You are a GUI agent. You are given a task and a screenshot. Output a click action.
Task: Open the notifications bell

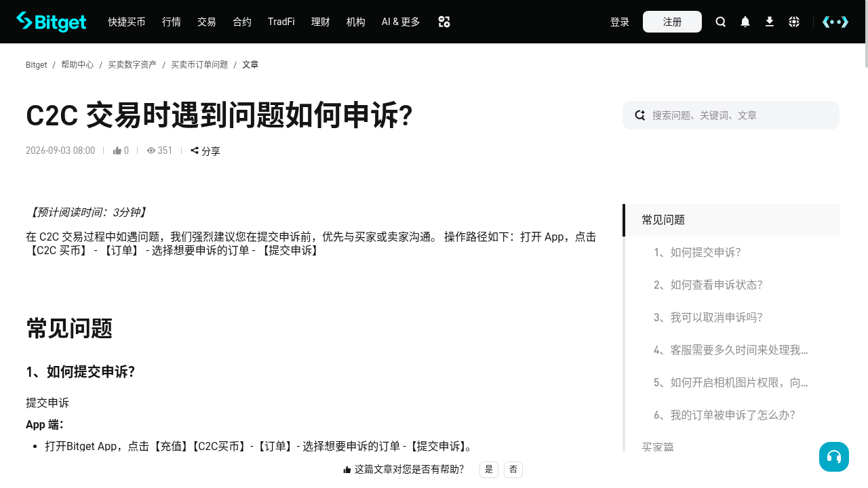pyautogui.click(x=745, y=22)
